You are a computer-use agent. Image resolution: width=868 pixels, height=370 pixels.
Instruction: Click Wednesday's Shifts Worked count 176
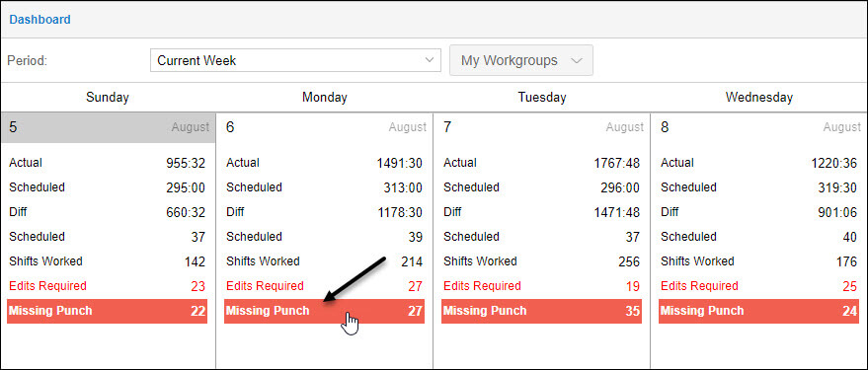[847, 261]
